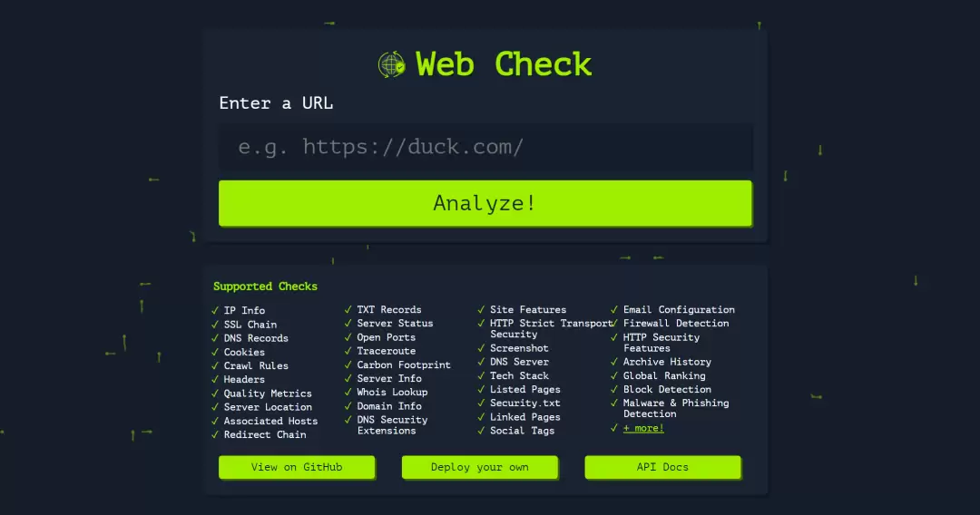Click the 'Linked Pages' list item
Screen dimensions: 980x515
pos(525,417)
